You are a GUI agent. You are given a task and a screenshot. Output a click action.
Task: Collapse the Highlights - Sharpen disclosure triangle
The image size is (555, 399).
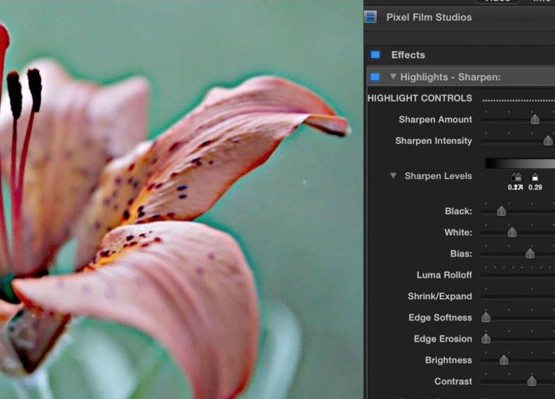(x=393, y=76)
